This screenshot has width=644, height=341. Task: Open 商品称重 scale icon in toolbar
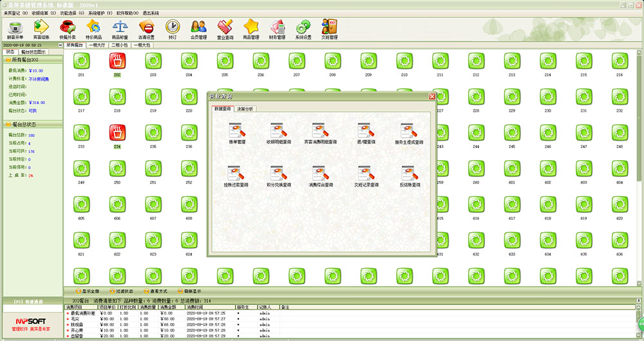[120, 28]
